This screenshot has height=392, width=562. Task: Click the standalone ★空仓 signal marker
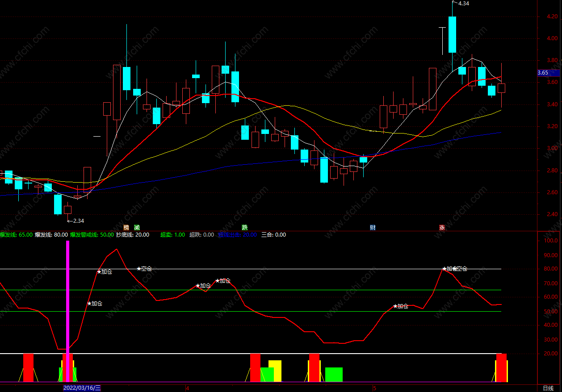pos(144,269)
